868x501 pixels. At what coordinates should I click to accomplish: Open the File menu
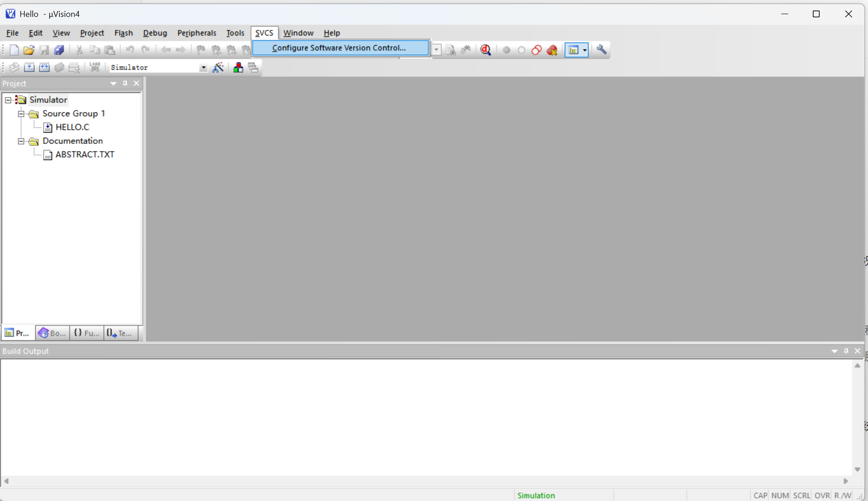[12, 33]
